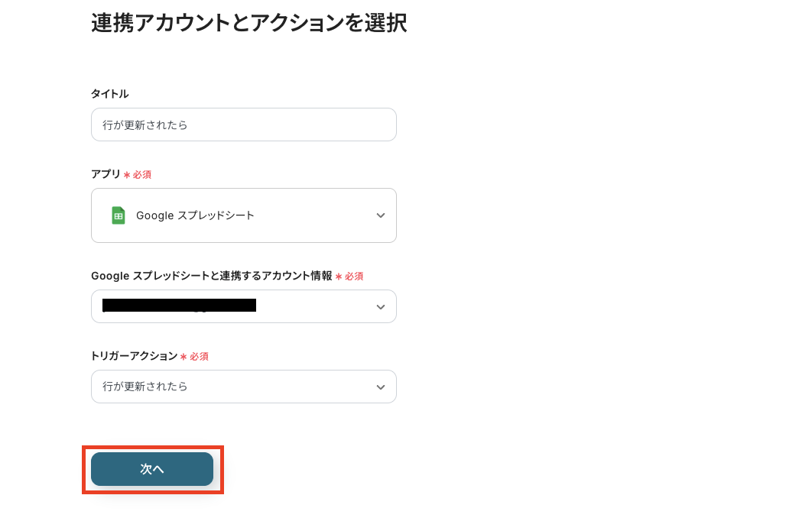Click the Google スプレッドシートと連携するアカウント情報 label
This screenshot has width=812, height=521.
point(216,276)
